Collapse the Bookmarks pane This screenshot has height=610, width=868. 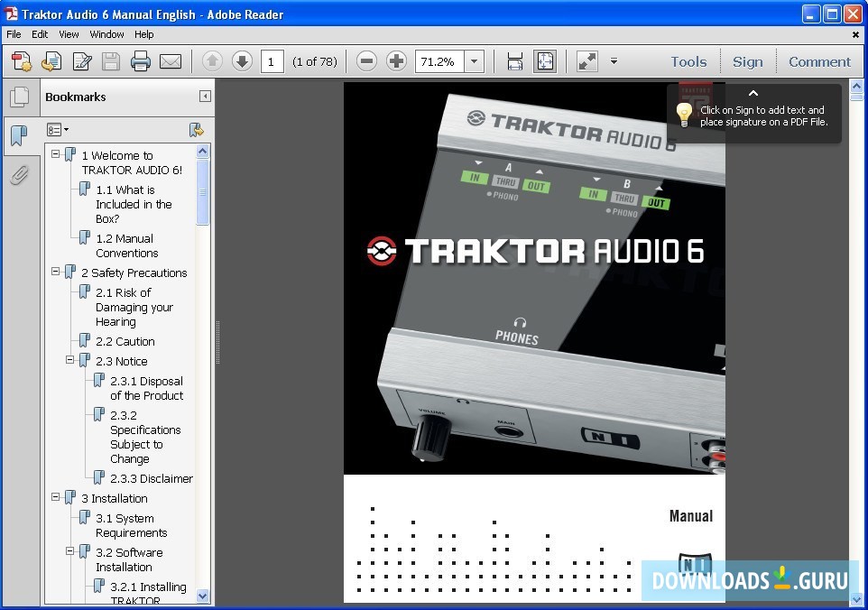coord(205,97)
